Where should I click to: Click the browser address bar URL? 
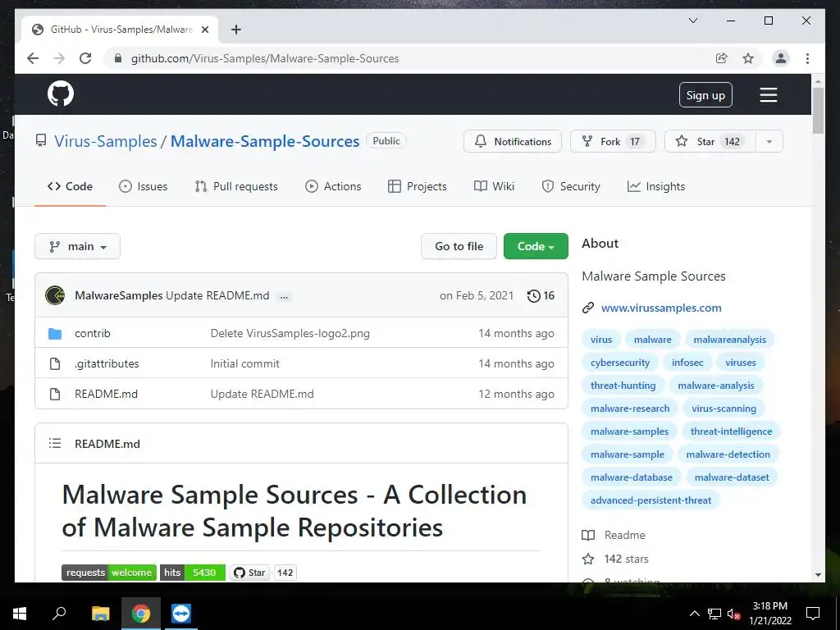pyautogui.click(x=265, y=58)
